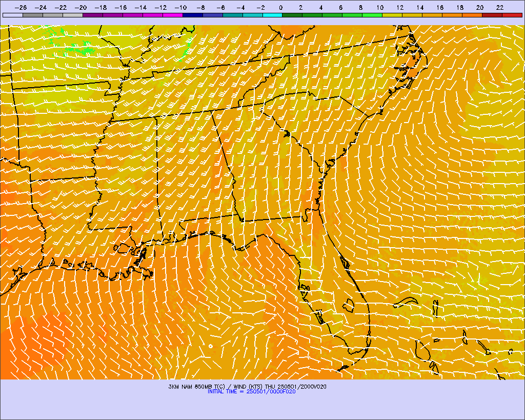Click the "-14" scale label
This screenshot has height=420, width=525.
pyautogui.click(x=140, y=8)
